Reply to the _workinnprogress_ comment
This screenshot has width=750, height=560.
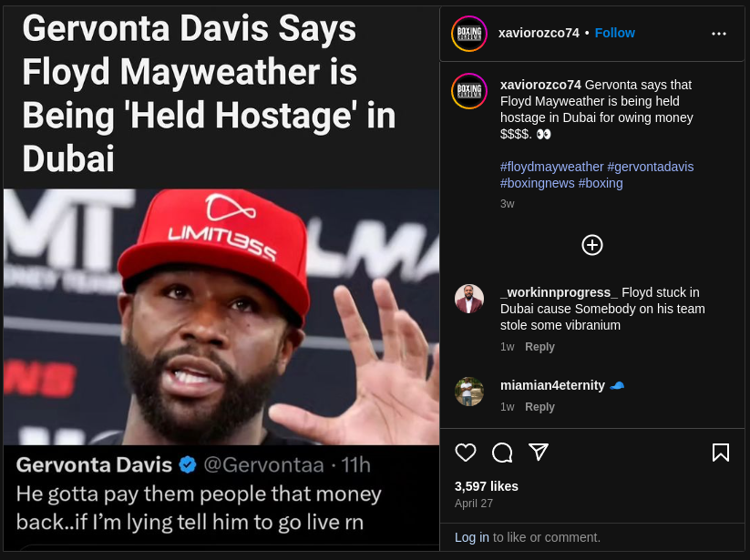pos(539,346)
